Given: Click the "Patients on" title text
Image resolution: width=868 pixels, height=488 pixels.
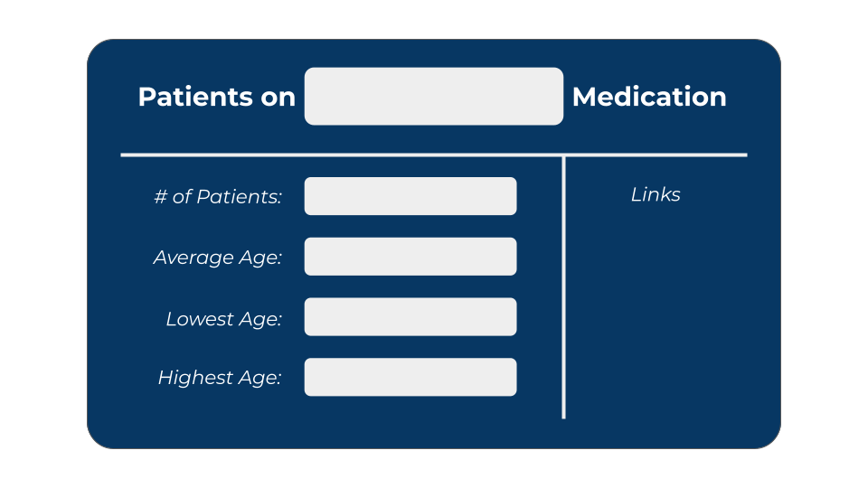Looking at the screenshot, I should (x=216, y=97).
